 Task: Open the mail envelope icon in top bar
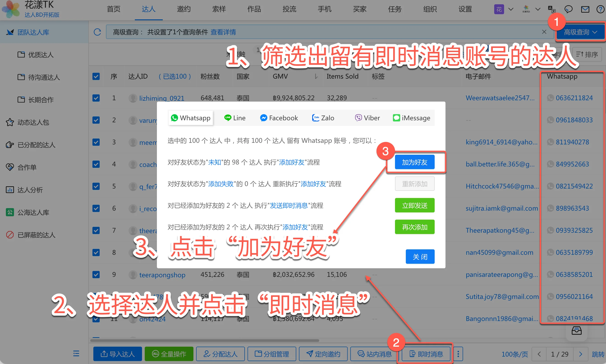(585, 9)
